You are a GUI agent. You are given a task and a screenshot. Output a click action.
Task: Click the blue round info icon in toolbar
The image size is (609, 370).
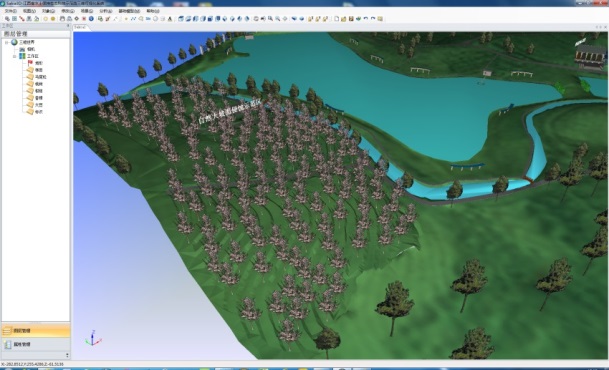point(91,19)
